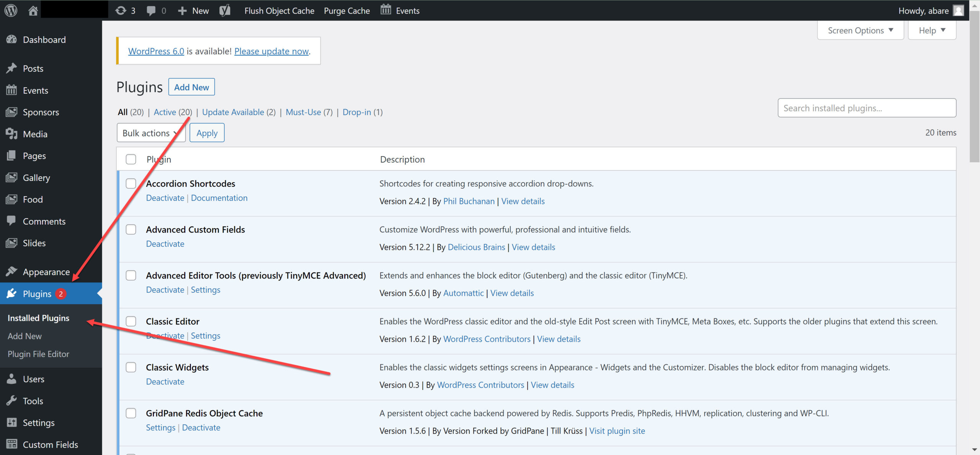Open the Bulk actions dropdown

[x=151, y=133]
